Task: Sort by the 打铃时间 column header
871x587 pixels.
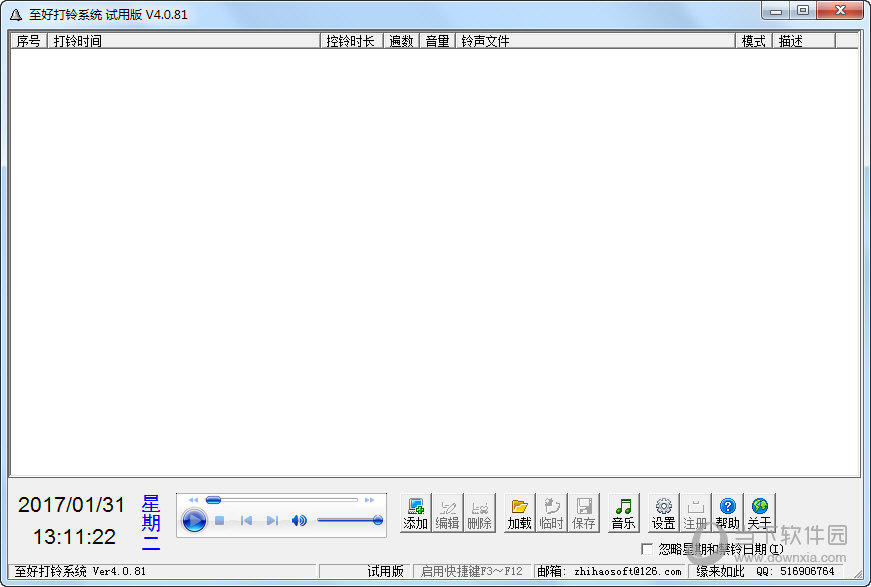Action: pyautogui.click(x=184, y=41)
